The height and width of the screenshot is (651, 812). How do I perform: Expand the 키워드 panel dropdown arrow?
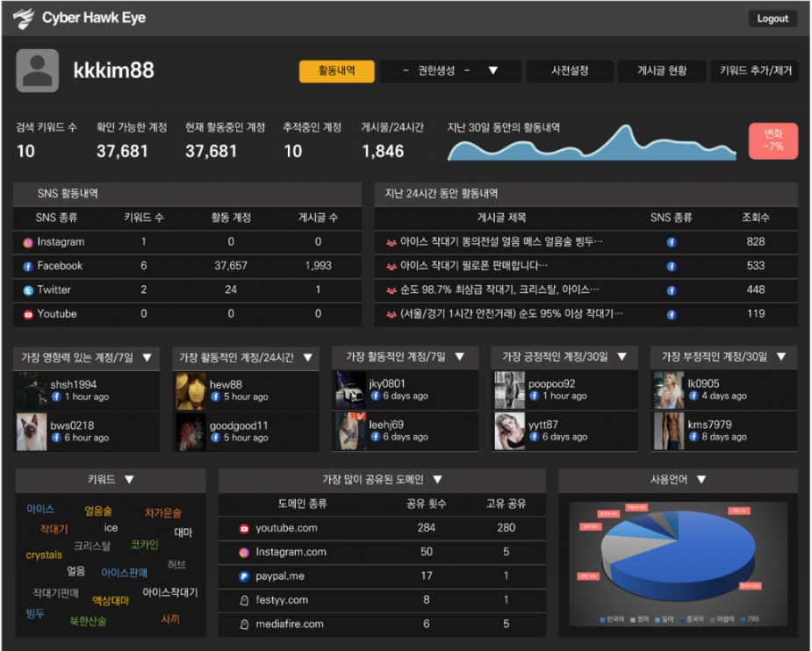(x=129, y=480)
